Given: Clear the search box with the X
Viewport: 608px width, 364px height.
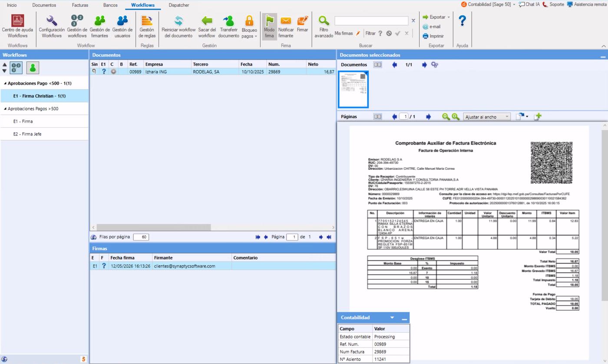Looking at the screenshot, I should [x=413, y=20].
